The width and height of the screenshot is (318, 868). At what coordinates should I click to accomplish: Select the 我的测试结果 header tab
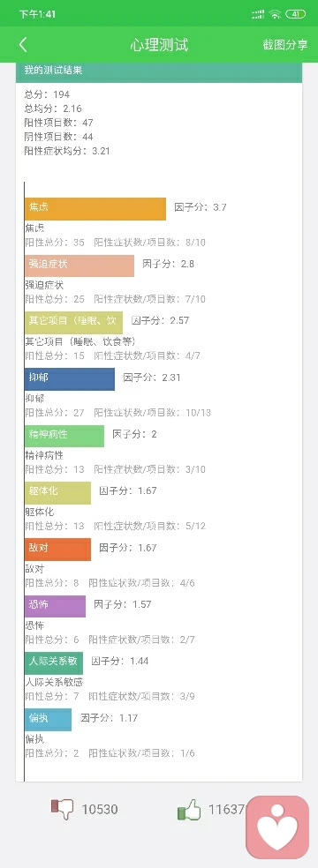159,72
